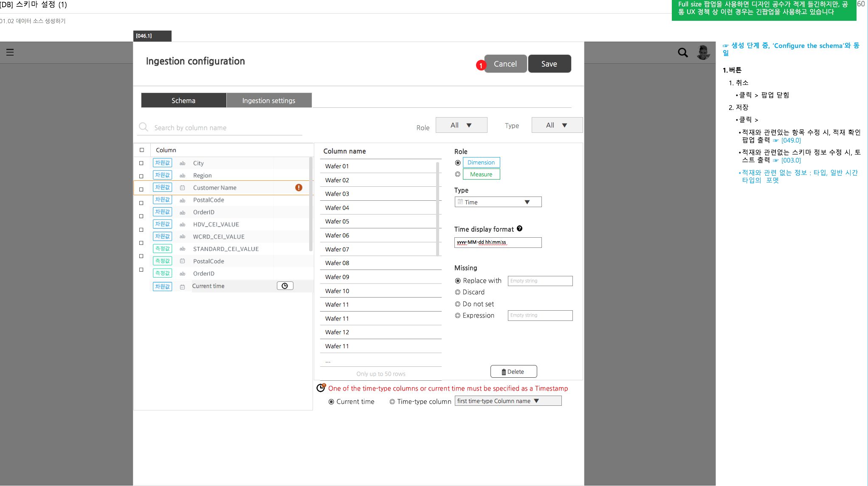Click the Delete button

[513, 371]
